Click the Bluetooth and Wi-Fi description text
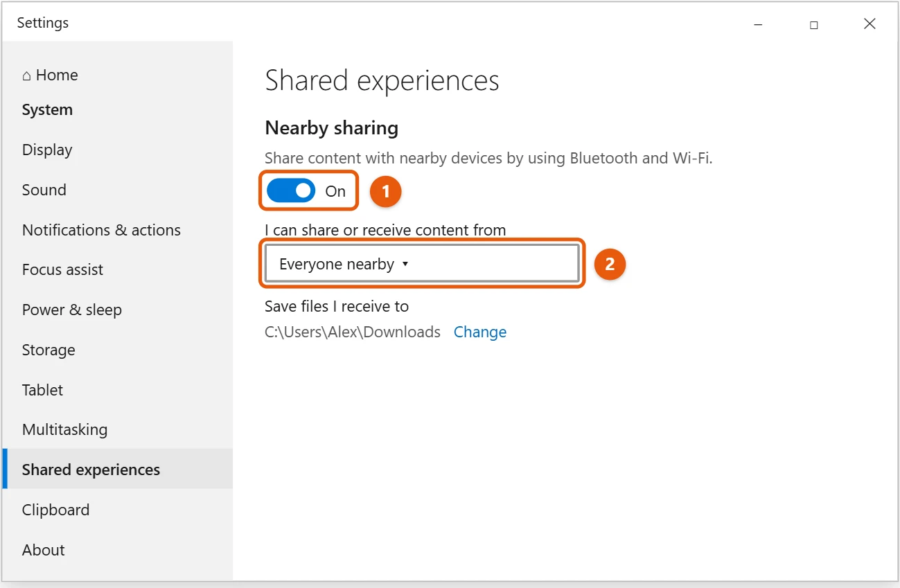 [488, 158]
